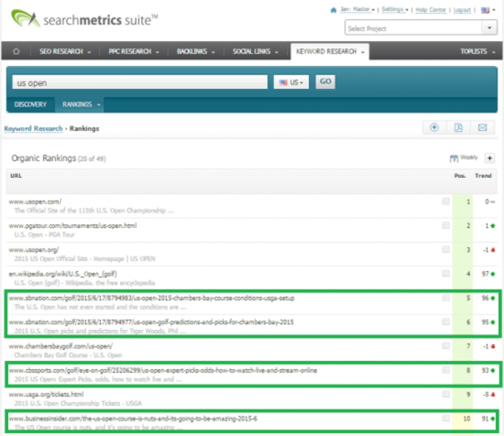Viewport: 504px width, 436px height.
Task: Open sbnation URL about golf-predictions-and-picks
Action: pyautogui.click(x=151, y=322)
